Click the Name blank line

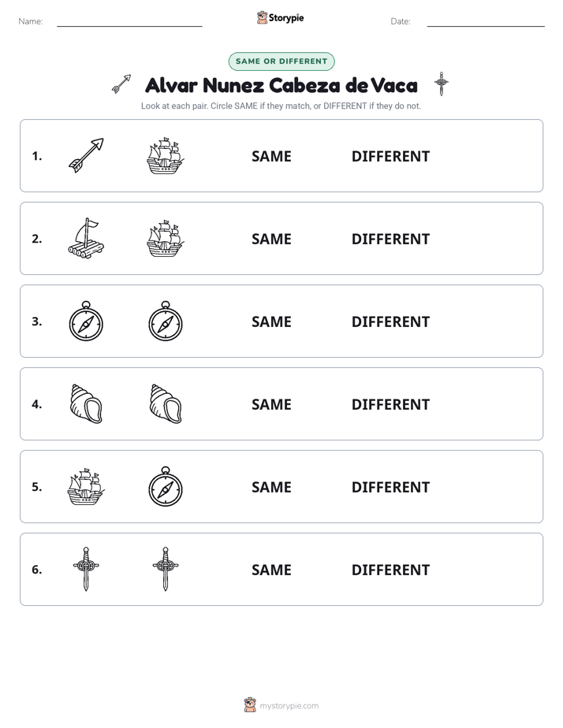[129, 25]
